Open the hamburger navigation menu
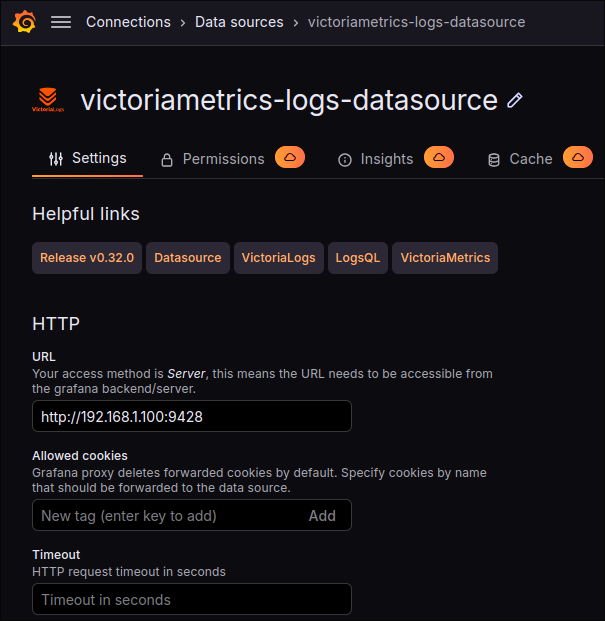The image size is (605, 621). click(61, 22)
